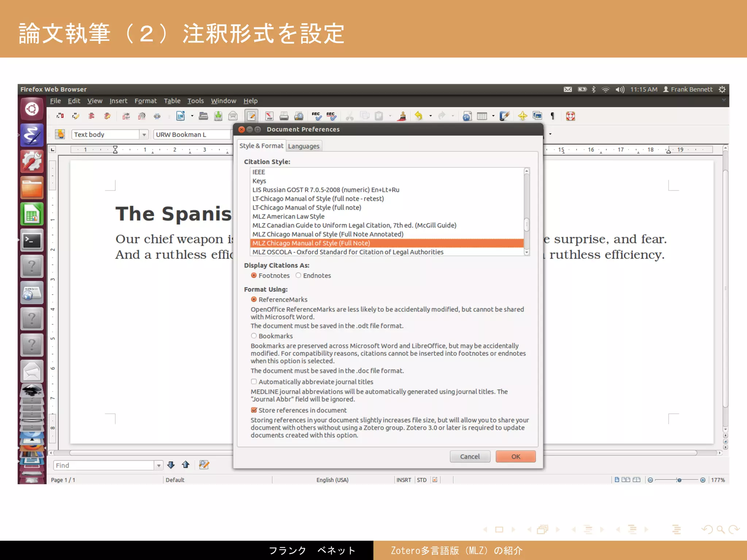Click Zotero Edit Citation toolbar icon

76,116
